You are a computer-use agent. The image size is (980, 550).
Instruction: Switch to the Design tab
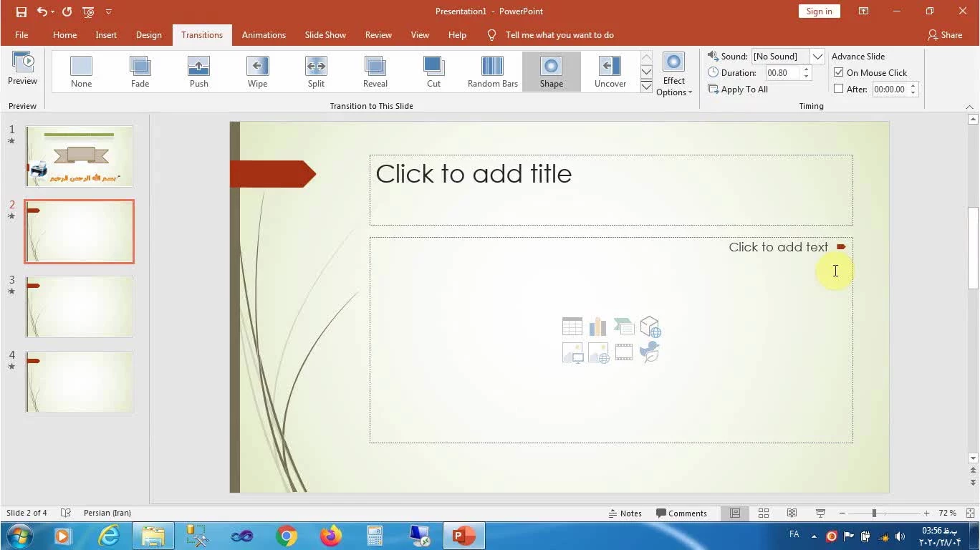pyautogui.click(x=149, y=35)
